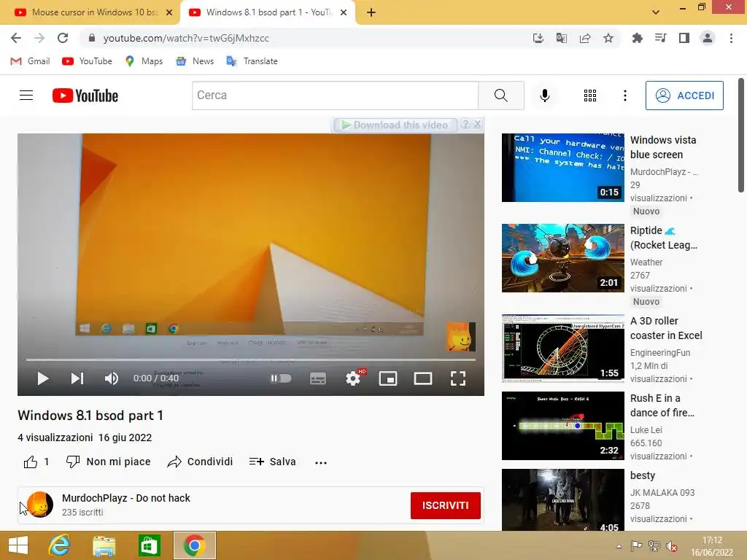Screen dimensions: 747x560
Task: Open MurdochPlayz - Do not hack channel link
Action: point(125,498)
